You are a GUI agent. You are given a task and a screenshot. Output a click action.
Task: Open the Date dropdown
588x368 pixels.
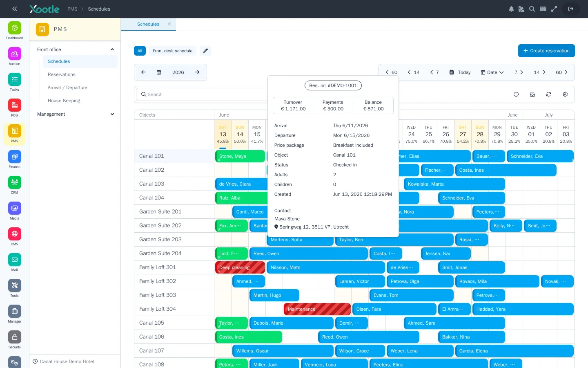492,72
